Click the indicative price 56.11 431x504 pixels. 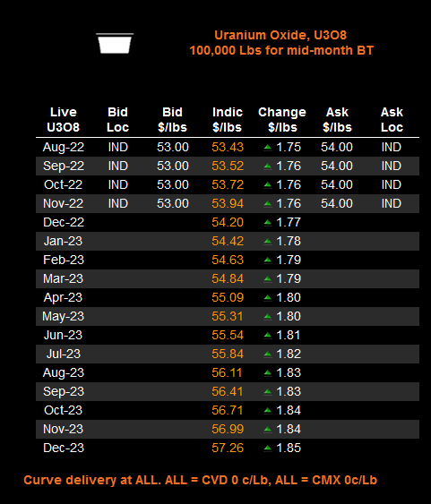[227, 373]
